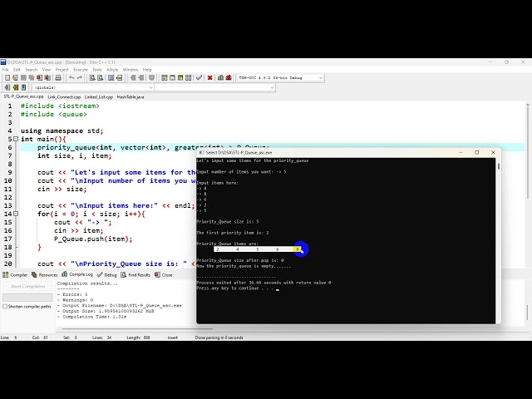Open the TDM-GCC 4.9.2 compiler set dropdown

point(280,77)
